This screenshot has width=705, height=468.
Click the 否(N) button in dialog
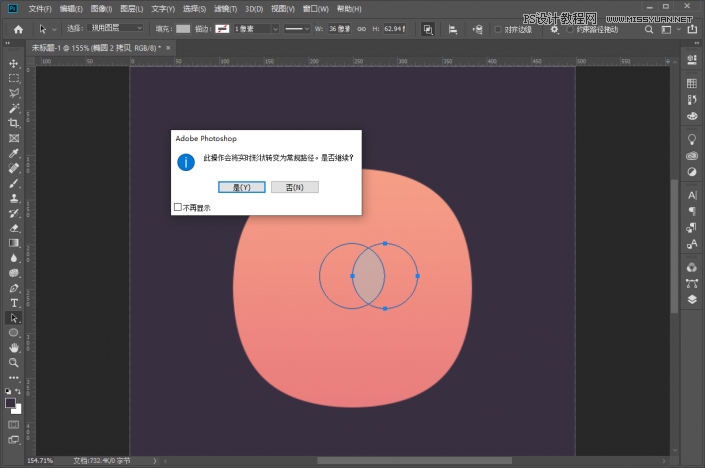tap(294, 187)
